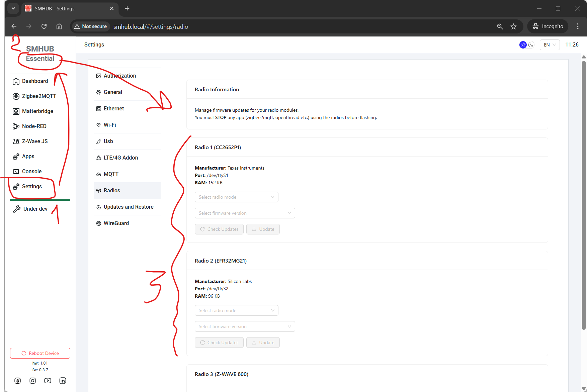The height and width of the screenshot is (392, 587).
Task: Open Zigbee2MQTT from sidebar
Action: pos(39,96)
